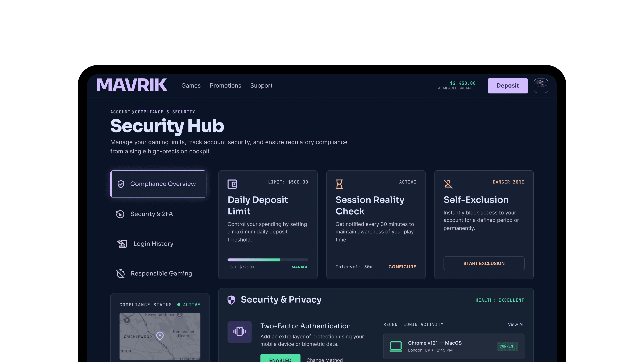This screenshot has width=644, height=362.
Task: Click the green COMPLIANCE STATUS active dot
Action: coord(178,305)
